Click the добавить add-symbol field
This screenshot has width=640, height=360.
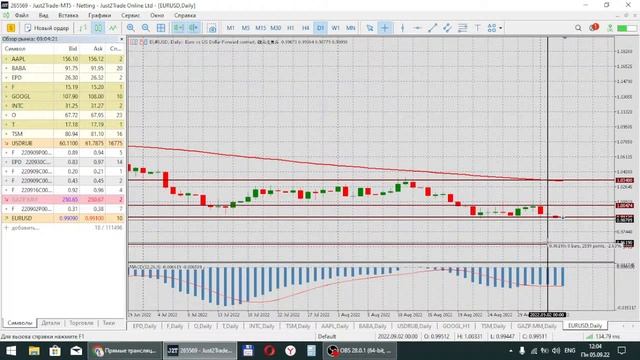25,228
